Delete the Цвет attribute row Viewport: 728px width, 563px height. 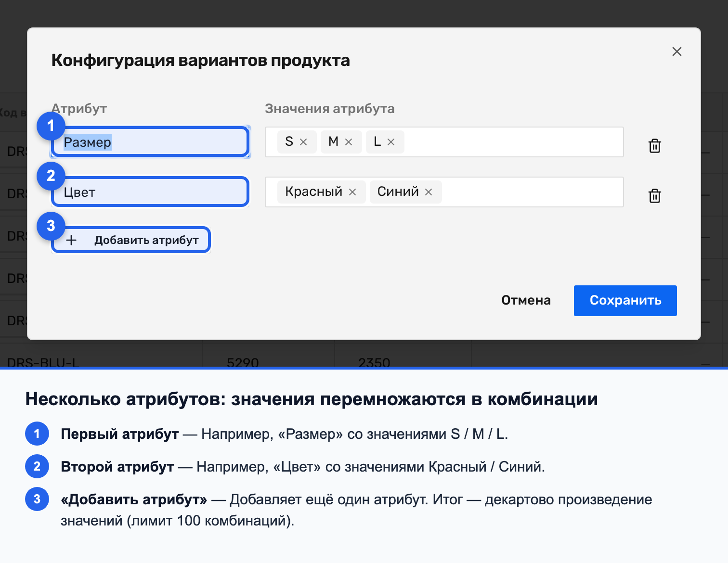[654, 195]
